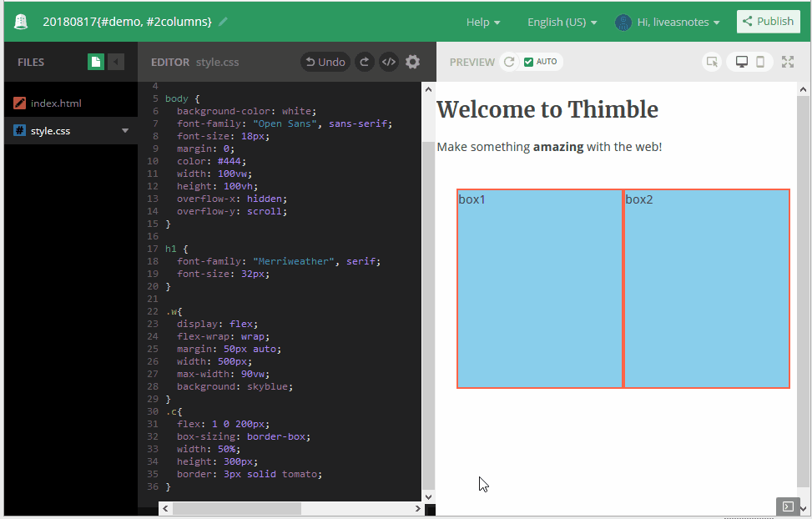
Task: Switch preview to mobile view
Action: point(760,62)
